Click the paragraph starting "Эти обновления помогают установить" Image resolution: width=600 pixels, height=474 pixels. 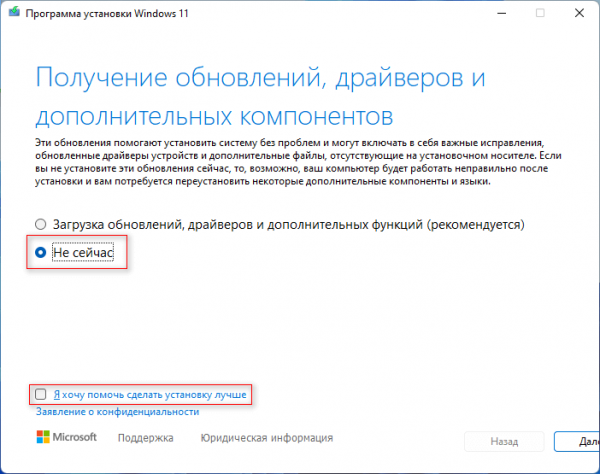[298, 162]
